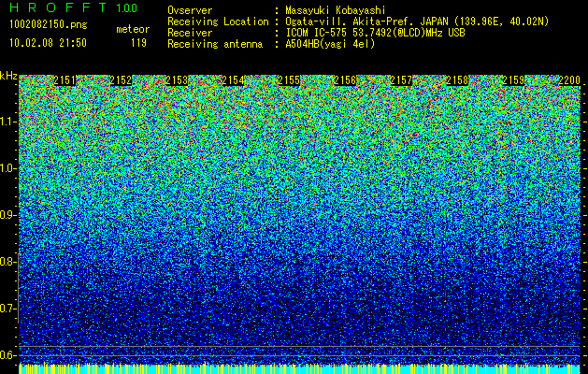This screenshot has width=588, height=374.
Task: Click the Ogata-vill. Akita-Pref. JAPAN location text
Action: (x=417, y=22)
